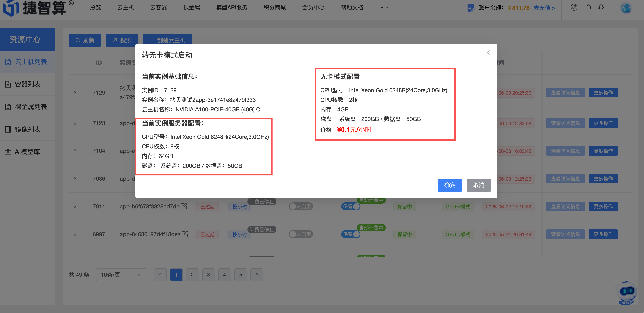Image resolution: width=644 pixels, height=313 pixels.
Task: Click 按小时 tag in row 7011
Action: [x=240, y=207]
